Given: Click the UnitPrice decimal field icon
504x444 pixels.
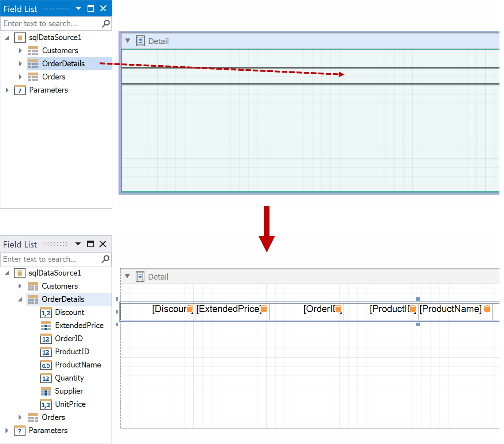Looking at the screenshot, I should (46, 405).
